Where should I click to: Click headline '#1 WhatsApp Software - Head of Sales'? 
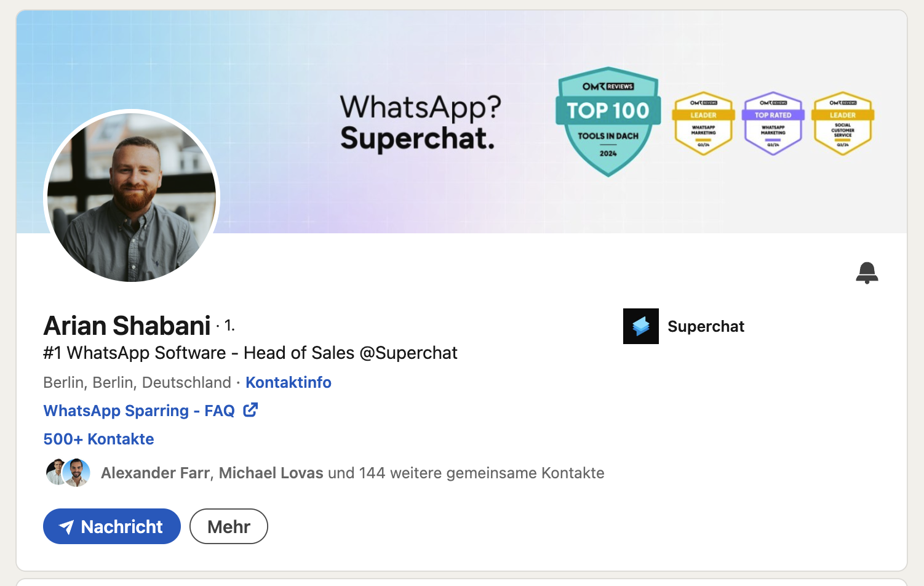click(x=250, y=353)
